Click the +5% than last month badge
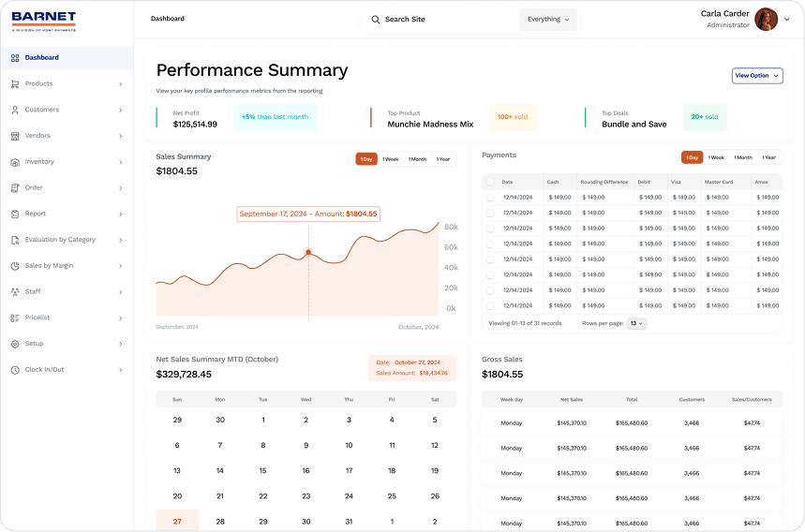Image resolution: width=805 pixels, height=532 pixels. pos(276,117)
